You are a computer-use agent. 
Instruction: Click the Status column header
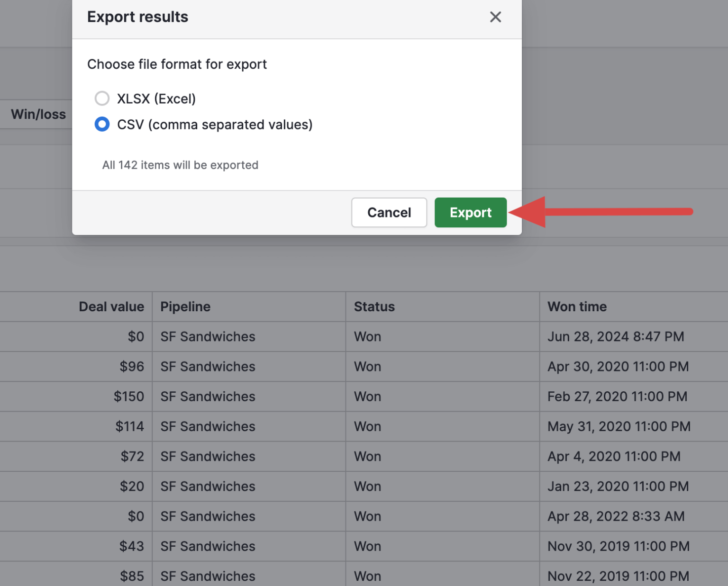[374, 307]
